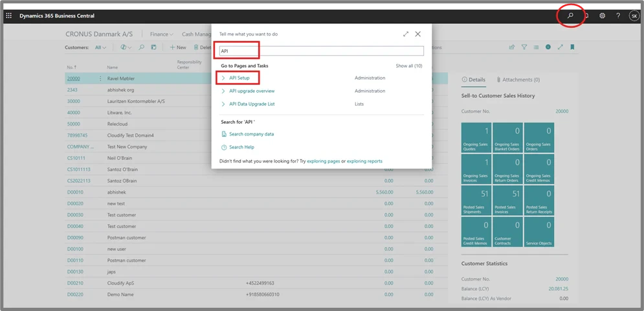
Task: Open API upgrade overview result
Action: coord(252,91)
